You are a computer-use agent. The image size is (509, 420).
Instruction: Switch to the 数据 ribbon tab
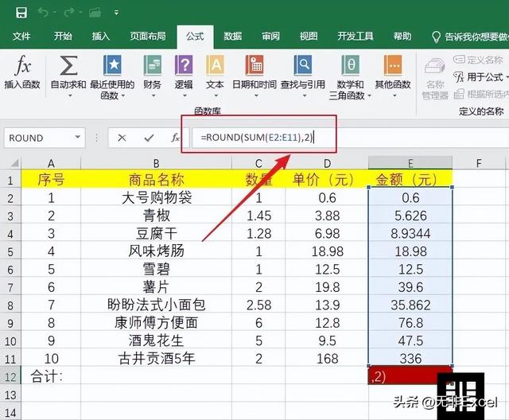[233, 36]
